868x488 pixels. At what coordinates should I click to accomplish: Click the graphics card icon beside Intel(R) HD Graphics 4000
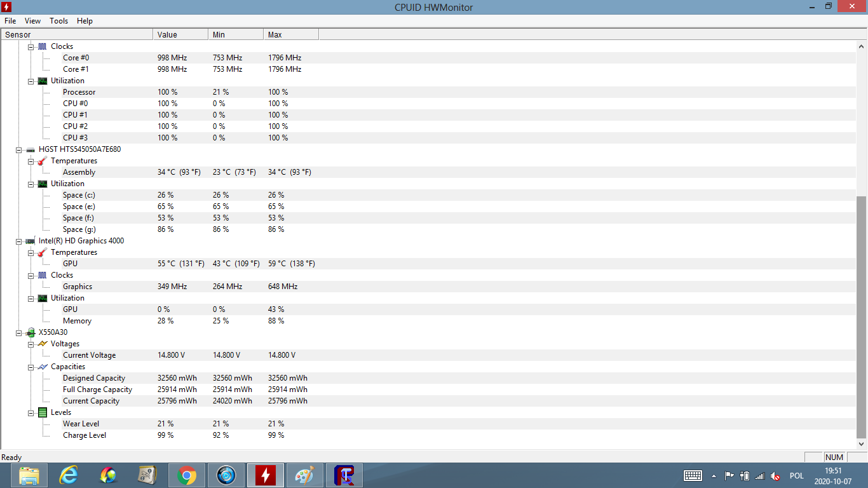(30, 241)
